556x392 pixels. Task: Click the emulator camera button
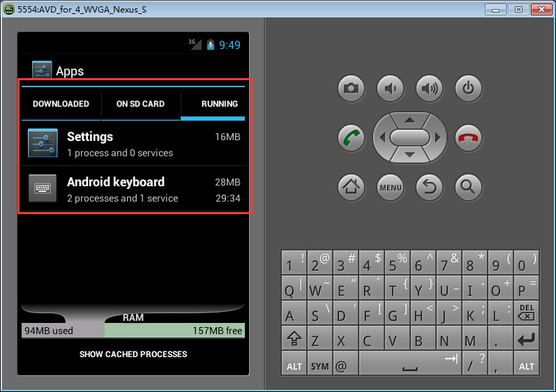tap(351, 88)
